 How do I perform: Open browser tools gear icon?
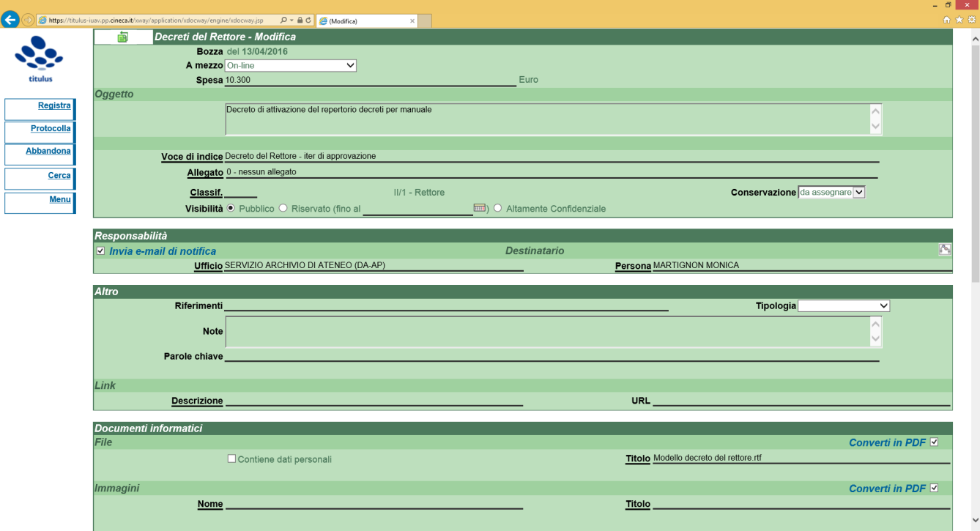click(x=972, y=20)
